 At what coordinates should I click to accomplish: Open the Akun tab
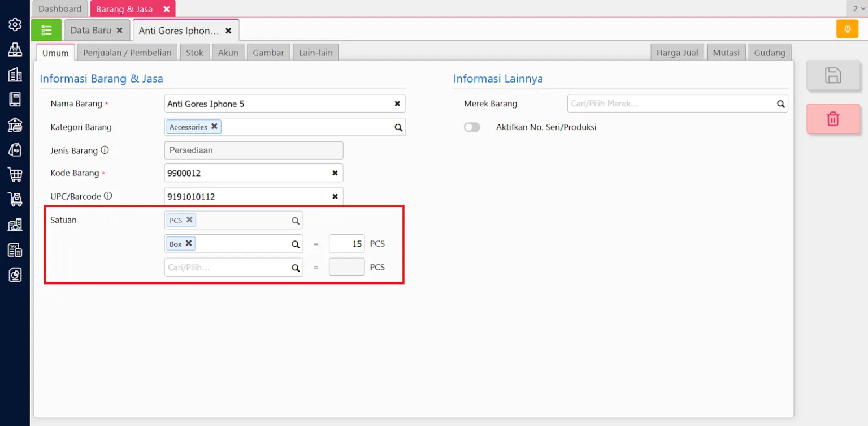pyautogui.click(x=228, y=52)
